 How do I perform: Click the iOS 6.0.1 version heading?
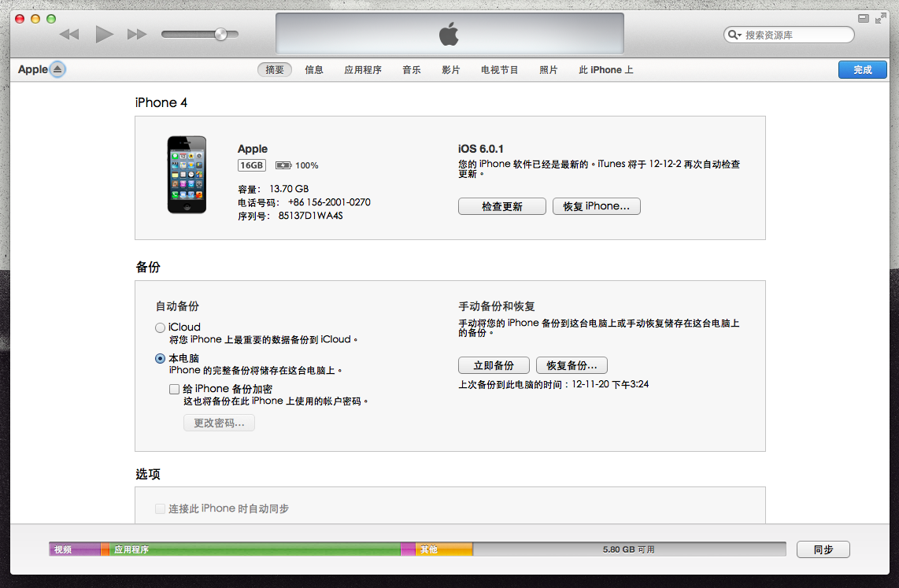tap(480, 149)
